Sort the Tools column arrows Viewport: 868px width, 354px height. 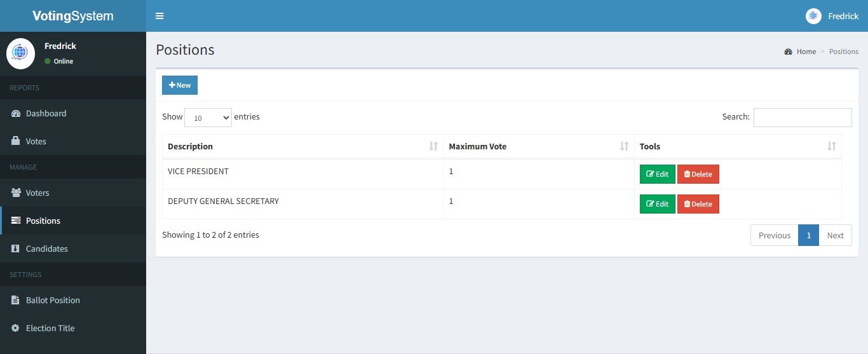[832, 147]
